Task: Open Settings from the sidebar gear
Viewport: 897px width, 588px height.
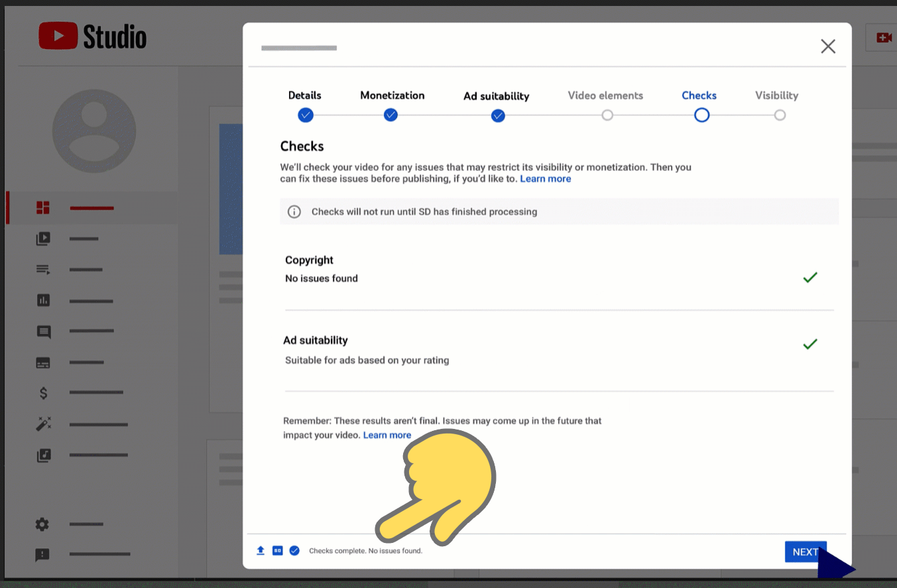Action: coord(42,524)
